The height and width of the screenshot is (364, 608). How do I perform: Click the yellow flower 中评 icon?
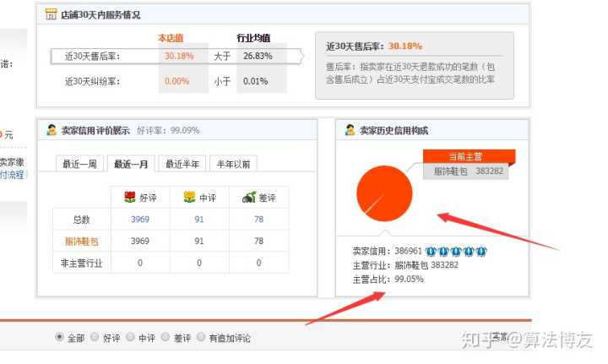[189, 197]
